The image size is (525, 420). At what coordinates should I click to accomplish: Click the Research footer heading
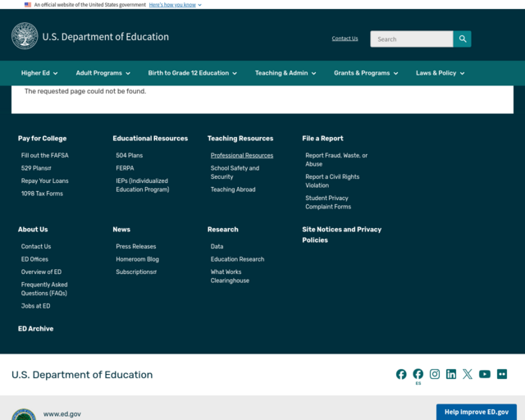pyautogui.click(x=223, y=230)
